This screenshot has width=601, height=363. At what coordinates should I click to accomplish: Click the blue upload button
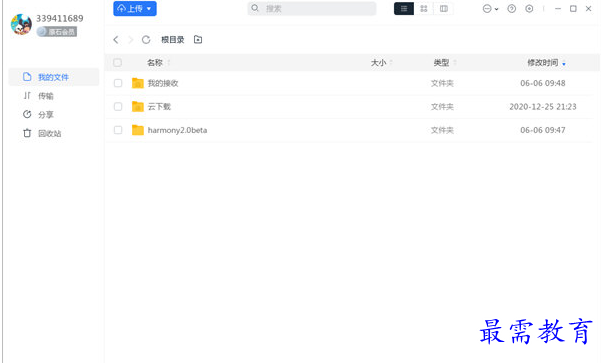pos(135,8)
